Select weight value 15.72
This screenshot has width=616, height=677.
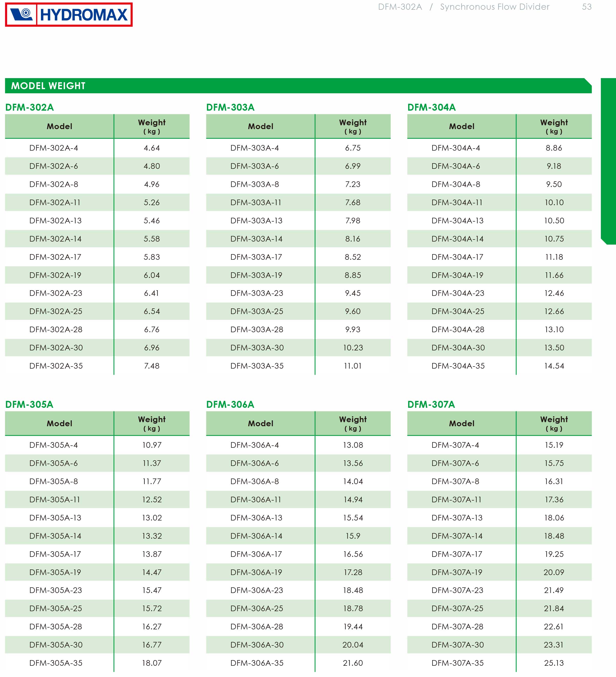click(x=152, y=609)
